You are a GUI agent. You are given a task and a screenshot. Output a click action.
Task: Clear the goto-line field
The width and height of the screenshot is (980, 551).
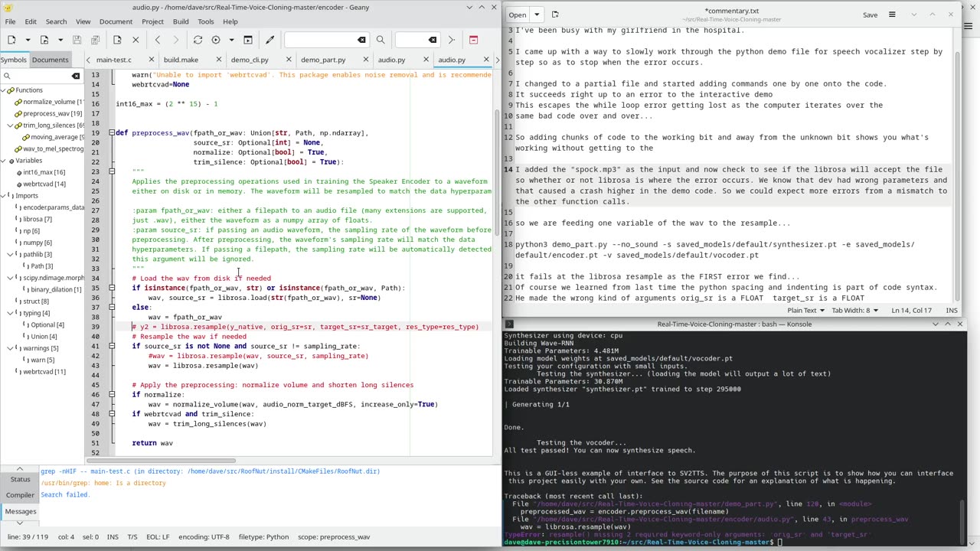433,40
